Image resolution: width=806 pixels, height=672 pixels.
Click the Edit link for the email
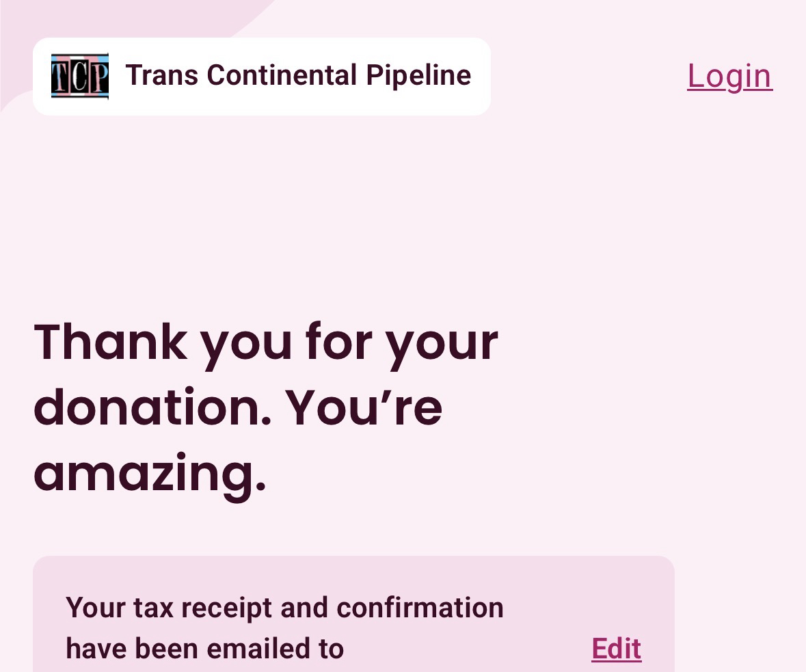click(616, 649)
